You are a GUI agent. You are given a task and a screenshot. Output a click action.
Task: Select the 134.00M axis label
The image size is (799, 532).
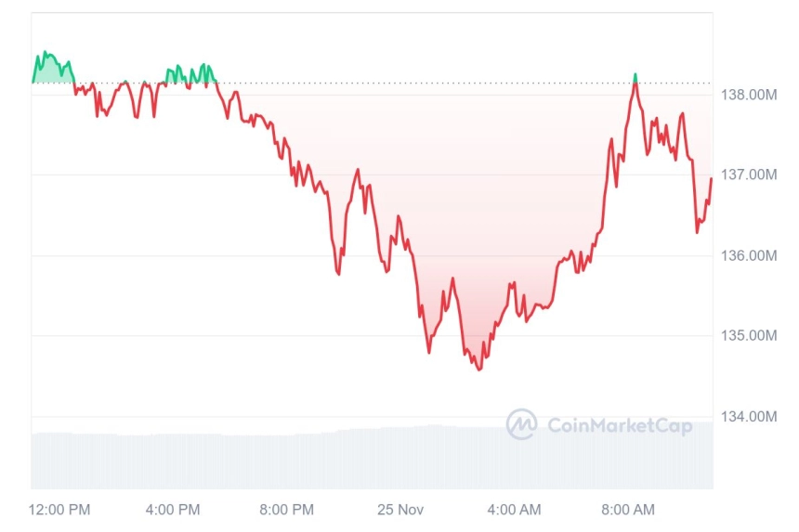pos(748,417)
